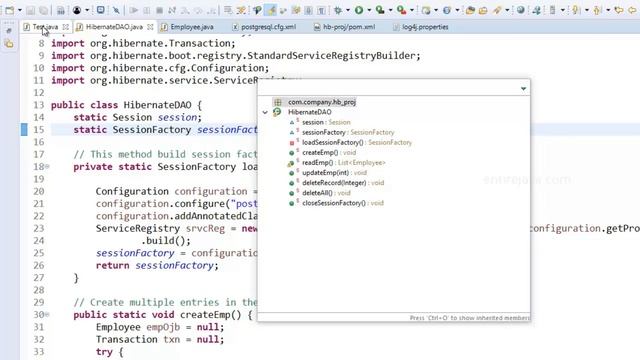Viewport: 640px width, 360px height.
Task: Click the package explorer sidebar icon
Action: (9, 44)
